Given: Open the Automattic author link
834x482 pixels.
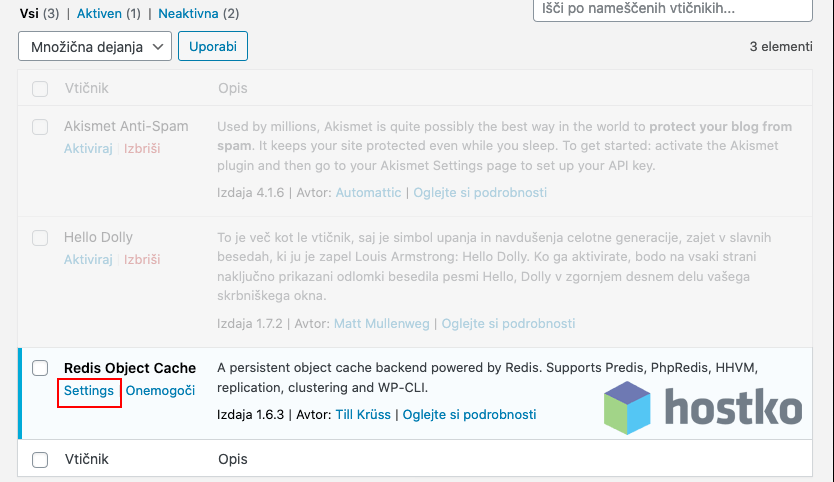Looking at the screenshot, I should pos(368,192).
